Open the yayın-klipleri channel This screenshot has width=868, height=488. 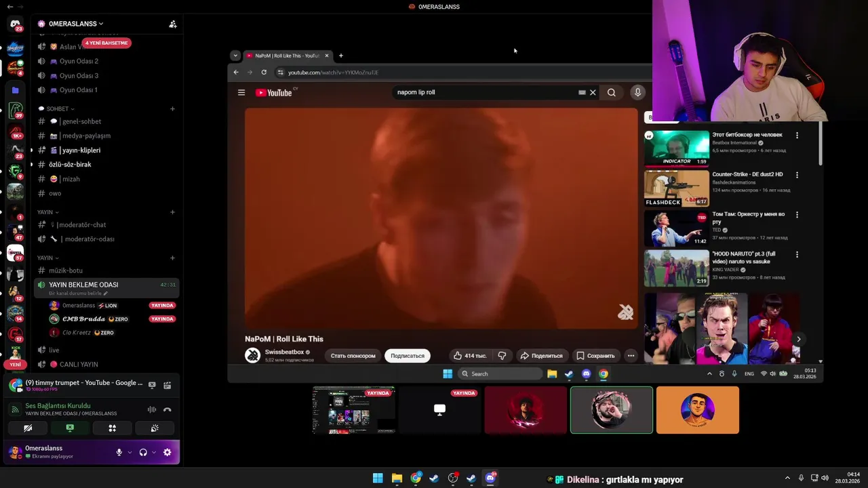pos(106,150)
